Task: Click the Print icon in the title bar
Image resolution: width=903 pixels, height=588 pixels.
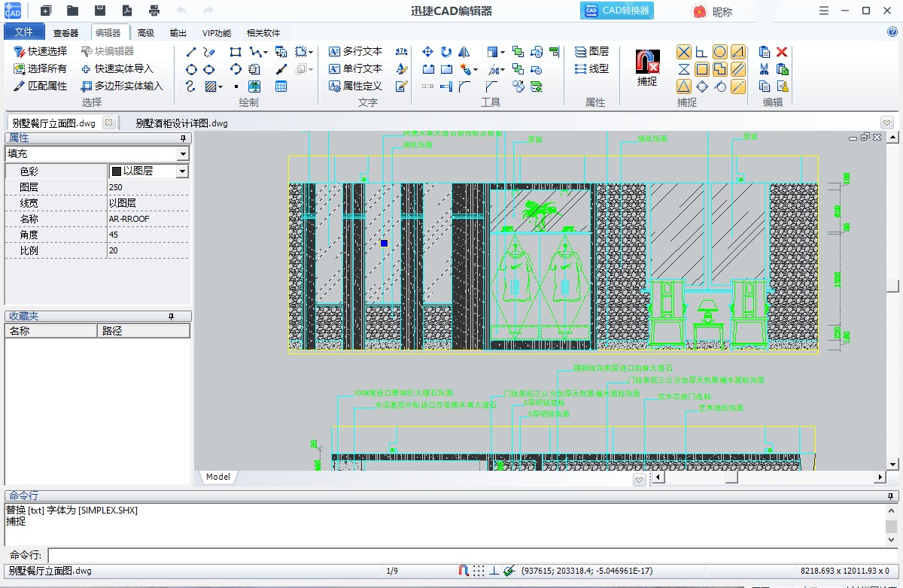Action: click(154, 11)
